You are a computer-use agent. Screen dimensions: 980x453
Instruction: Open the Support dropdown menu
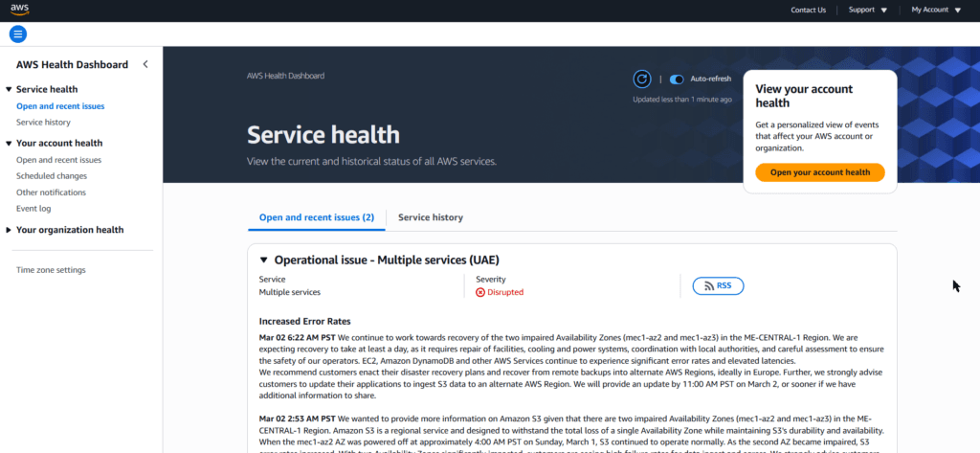coord(867,10)
